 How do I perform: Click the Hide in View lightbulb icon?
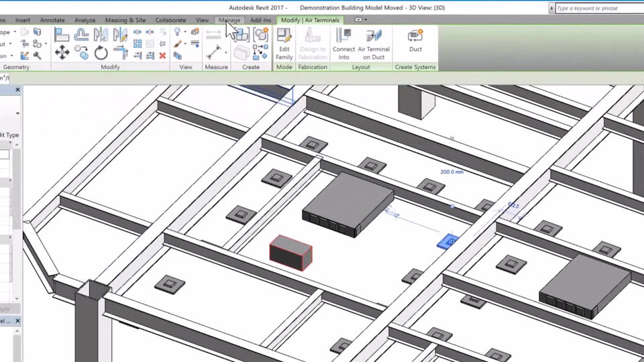click(x=177, y=32)
